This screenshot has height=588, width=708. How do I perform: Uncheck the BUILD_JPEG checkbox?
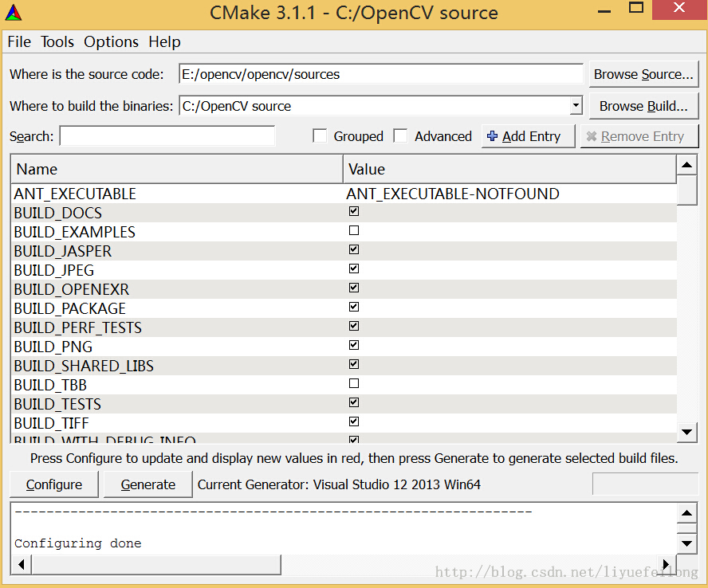pyautogui.click(x=354, y=269)
